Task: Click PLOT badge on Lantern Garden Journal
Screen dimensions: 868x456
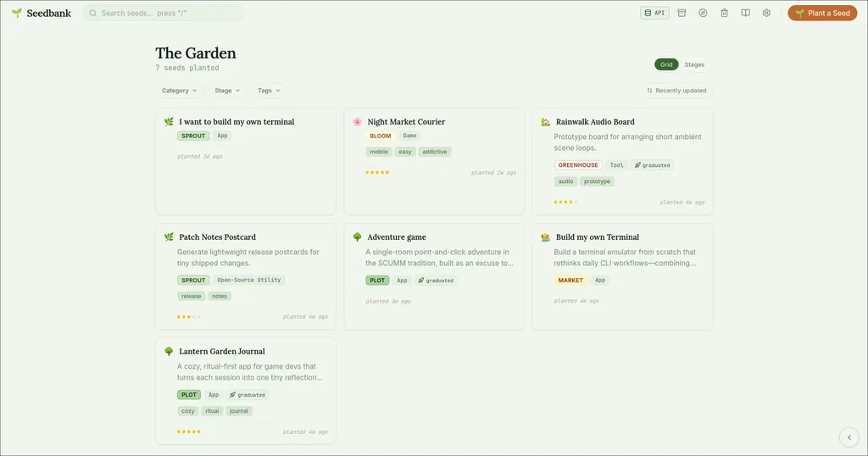Action: tap(189, 395)
